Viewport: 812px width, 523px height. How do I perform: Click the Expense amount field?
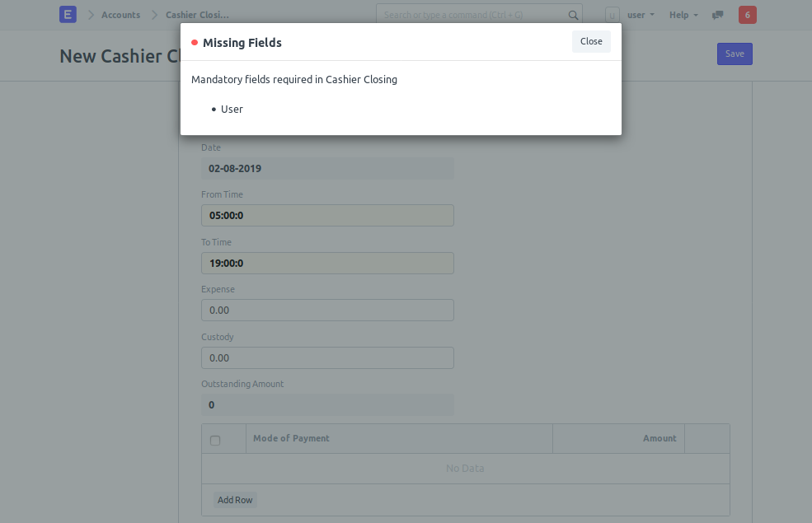327,310
